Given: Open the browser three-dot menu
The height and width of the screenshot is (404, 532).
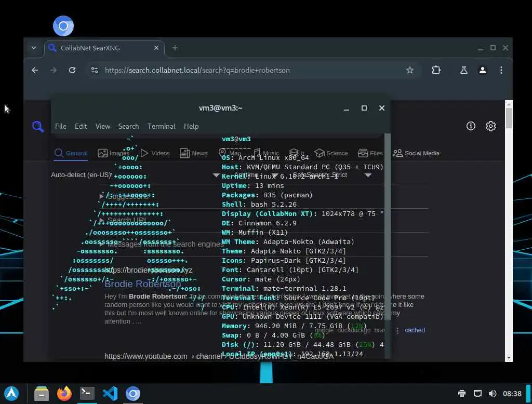Looking at the screenshot, I should (x=501, y=70).
